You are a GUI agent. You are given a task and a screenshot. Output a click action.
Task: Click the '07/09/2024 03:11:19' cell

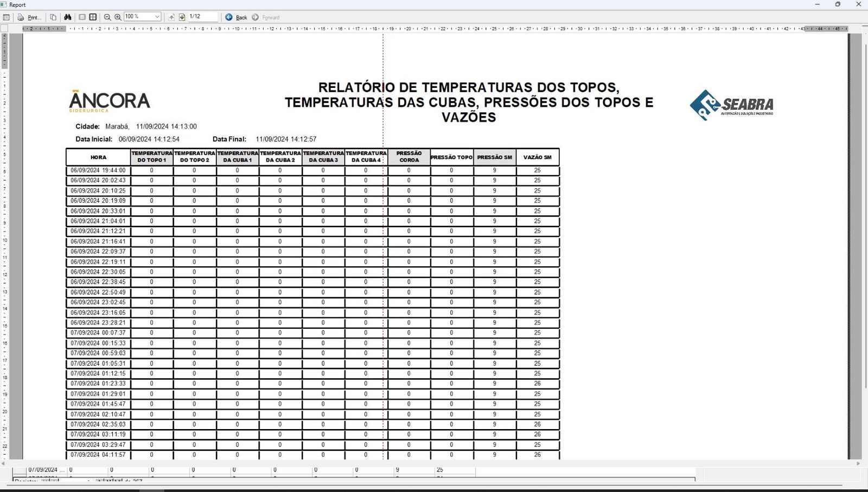98,435
